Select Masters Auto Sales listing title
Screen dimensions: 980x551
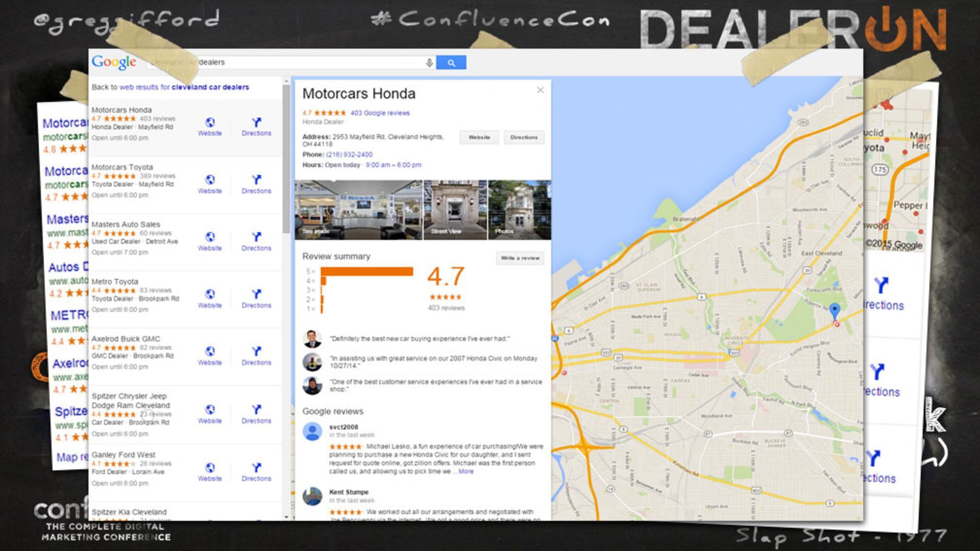(x=126, y=224)
